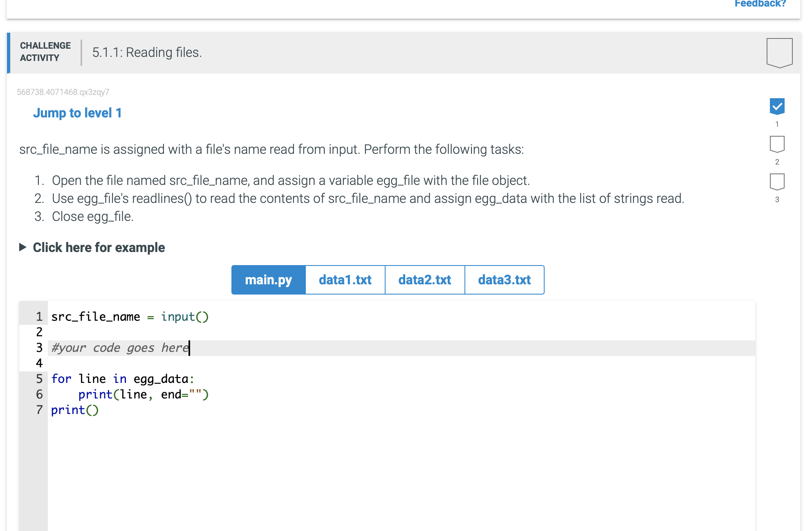The image size is (812, 531).
Task: Click the Jump to level 1 link
Action: click(x=77, y=113)
